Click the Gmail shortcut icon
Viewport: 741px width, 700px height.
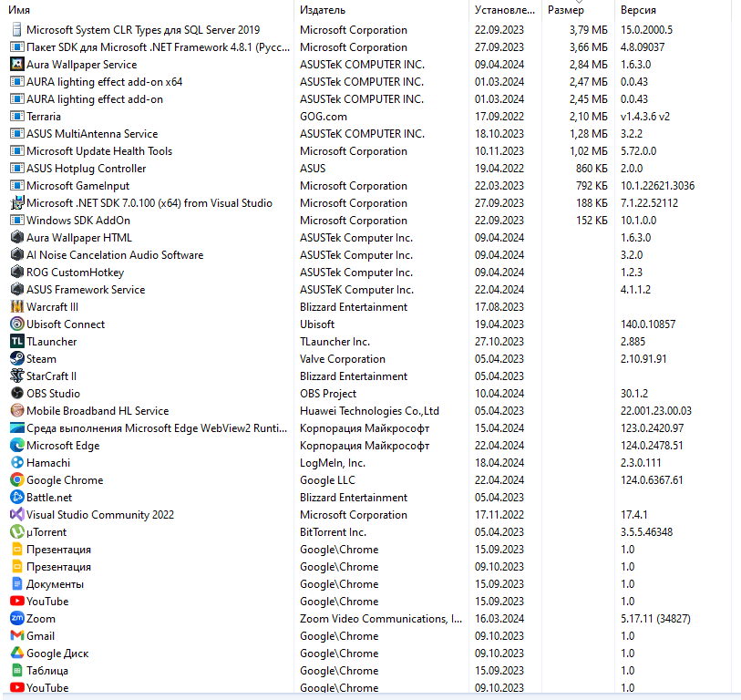click(x=15, y=636)
